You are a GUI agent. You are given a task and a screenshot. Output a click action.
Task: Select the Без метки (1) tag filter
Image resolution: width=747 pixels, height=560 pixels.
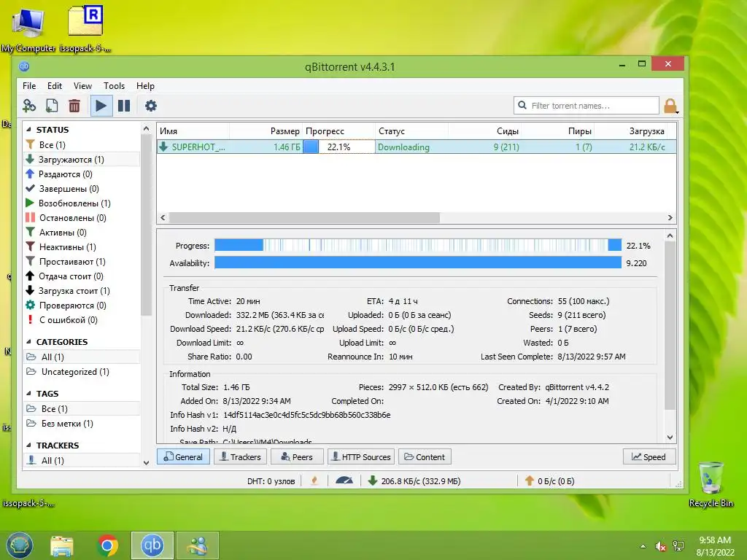(x=82, y=424)
